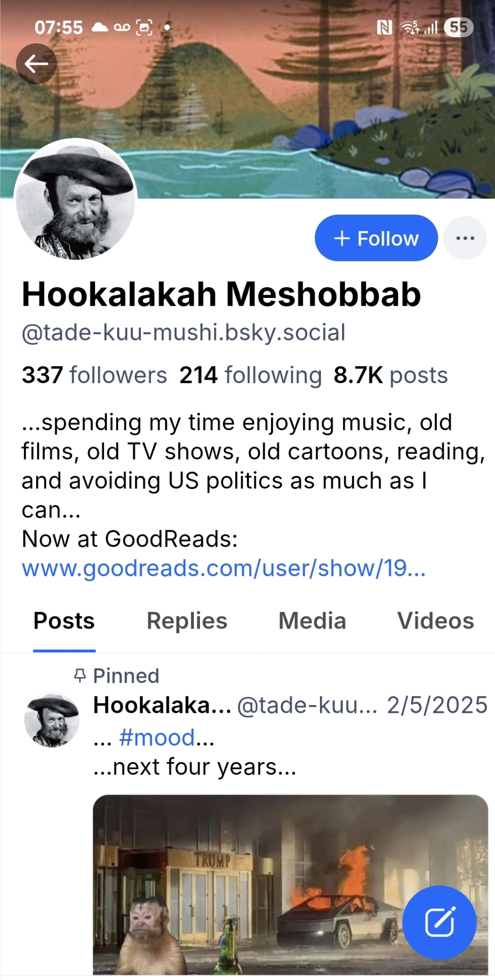Switch to the Media tab
The height and width of the screenshot is (980, 495).
pos(312,621)
